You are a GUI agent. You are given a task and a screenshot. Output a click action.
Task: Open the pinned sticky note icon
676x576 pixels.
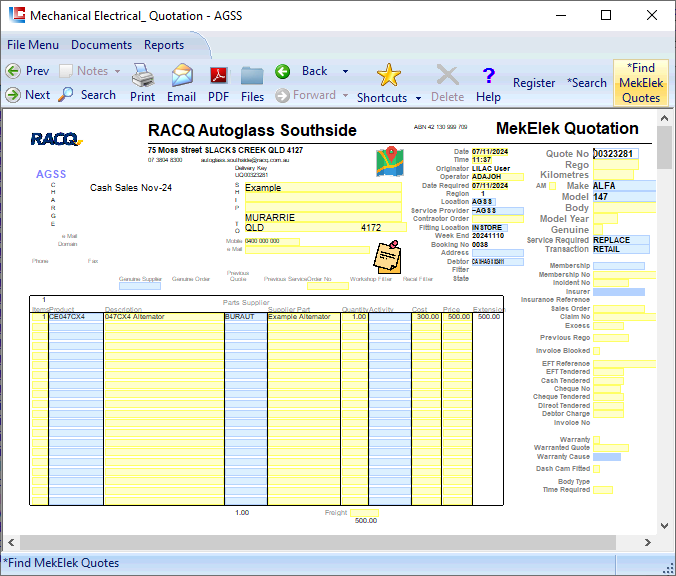(x=386, y=256)
